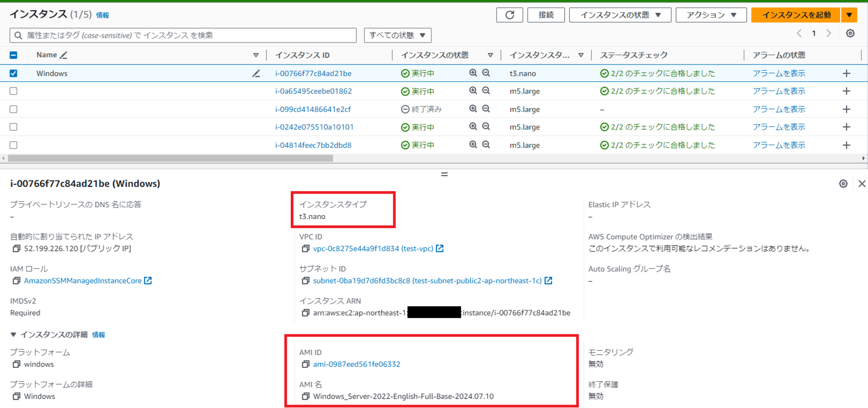This screenshot has width=868, height=408.
Task: Open instance link i-0242e075510a10101
Action: pyautogui.click(x=314, y=127)
